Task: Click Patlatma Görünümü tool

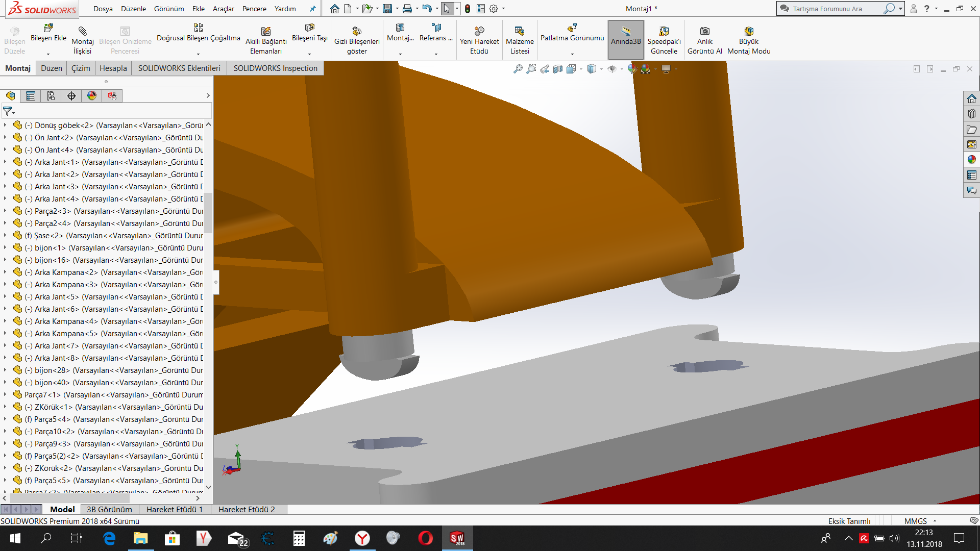Action: point(572,33)
